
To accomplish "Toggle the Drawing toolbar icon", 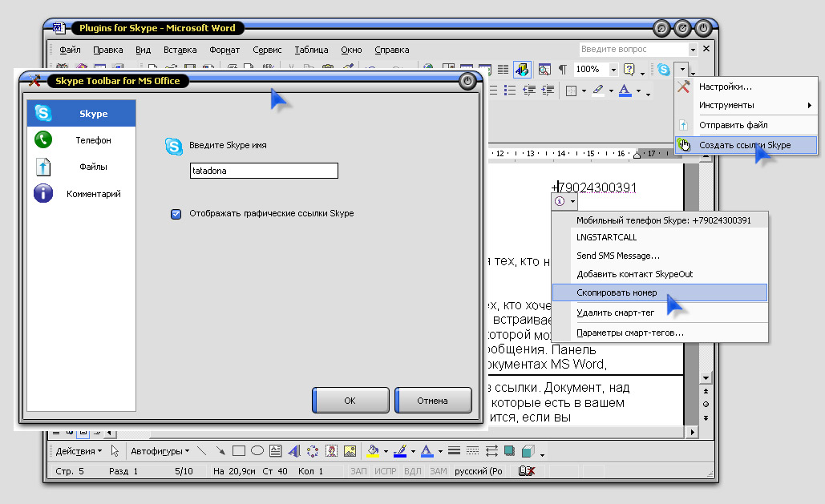I will tap(522, 69).
